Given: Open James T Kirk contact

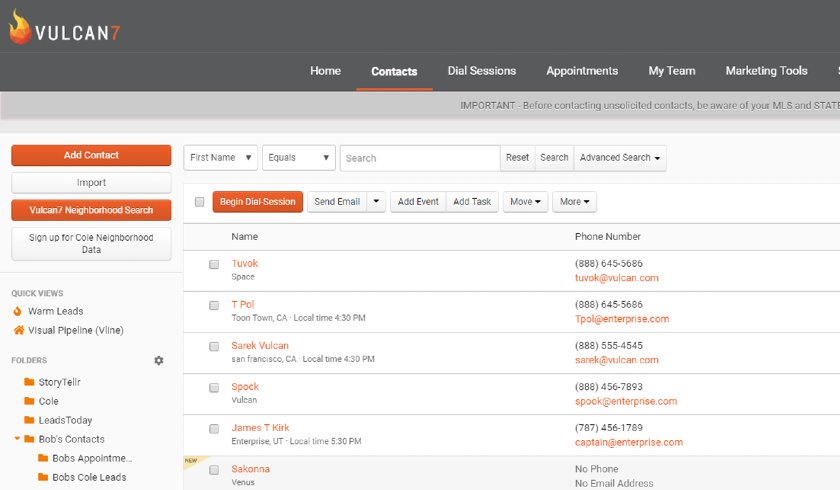Looking at the screenshot, I should [x=260, y=427].
